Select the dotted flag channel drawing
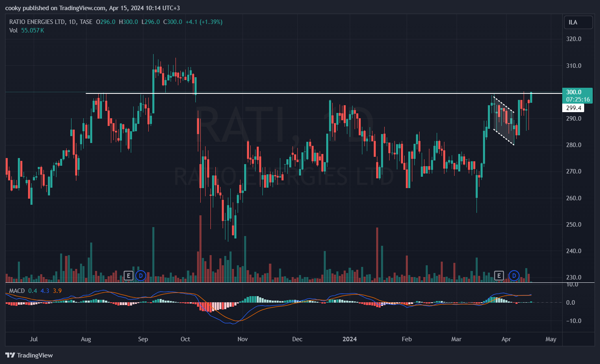The height and width of the screenshot is (364, 600). point(504,120)
